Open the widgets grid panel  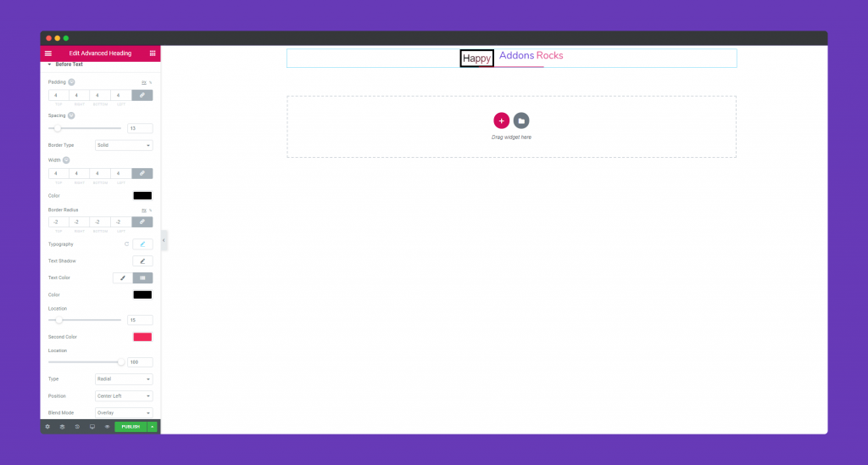[153, 53]
